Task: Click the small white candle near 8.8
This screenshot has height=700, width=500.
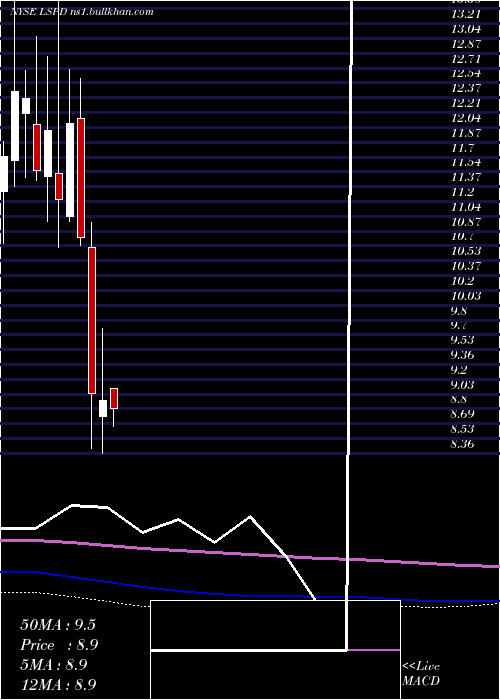Action: tap(103, 408)
